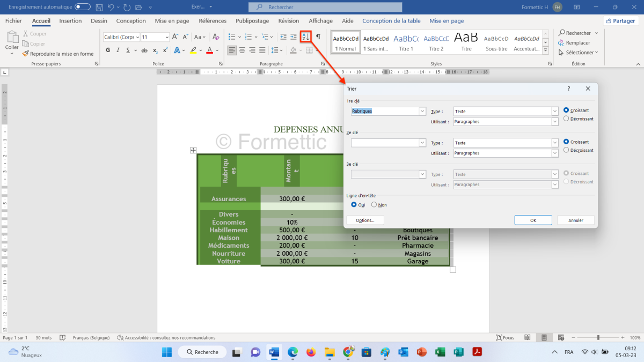The image size is (644, 362).
Task: Select Décroissant for the 1re clé
Action: tap(566, 119)
